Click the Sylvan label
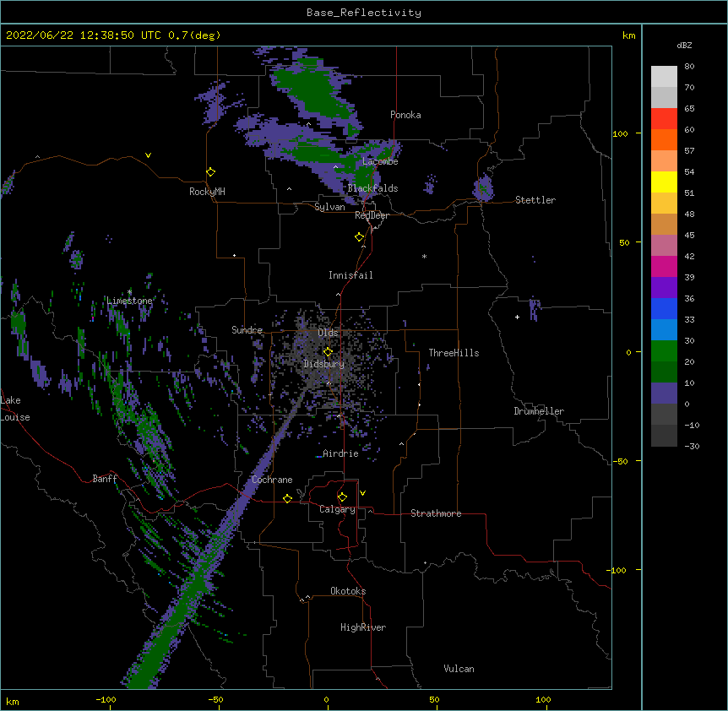The height and width of the screenshot is (711, 728). click(329, 207)
